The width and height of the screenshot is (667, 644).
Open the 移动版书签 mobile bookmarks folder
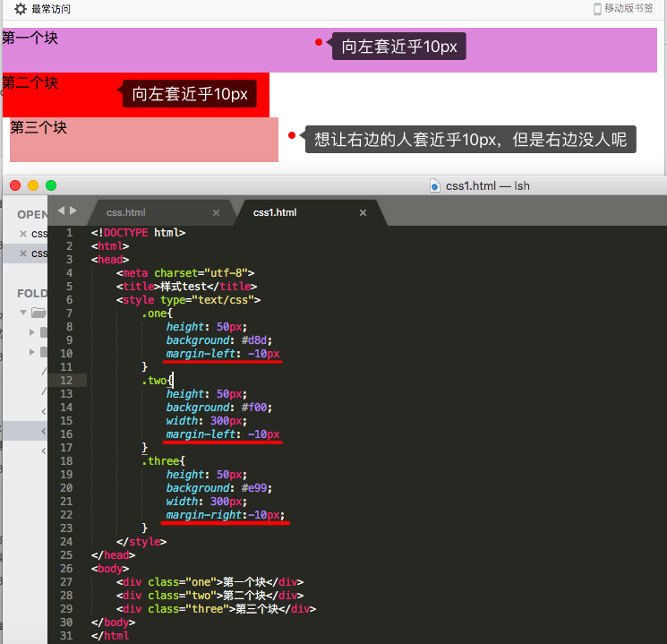(629, 8)
